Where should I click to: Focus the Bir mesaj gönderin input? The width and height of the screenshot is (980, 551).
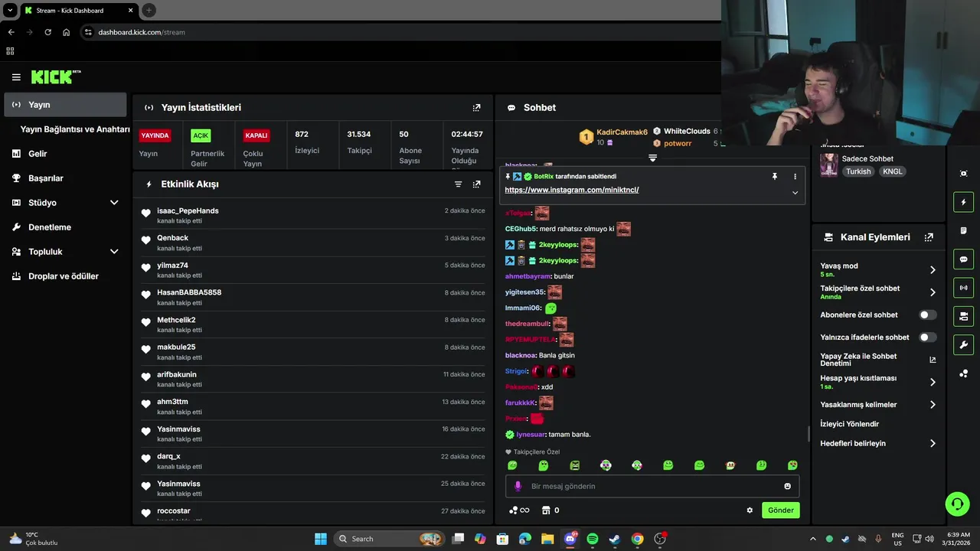point(652,486)
